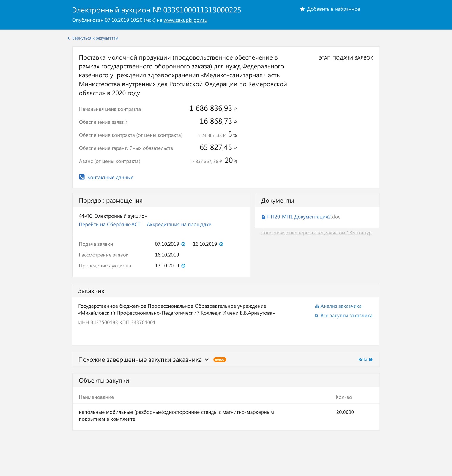The width and height of the screenshot is (452, 476).
Task: Click the orange новое badge
Action: (x=220, y=360)
